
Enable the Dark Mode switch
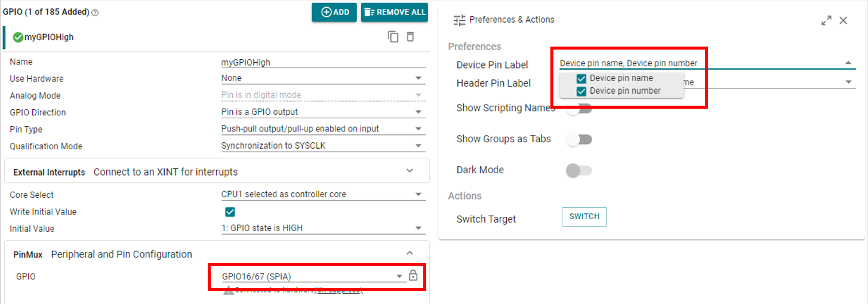click(x=578, y=170)
